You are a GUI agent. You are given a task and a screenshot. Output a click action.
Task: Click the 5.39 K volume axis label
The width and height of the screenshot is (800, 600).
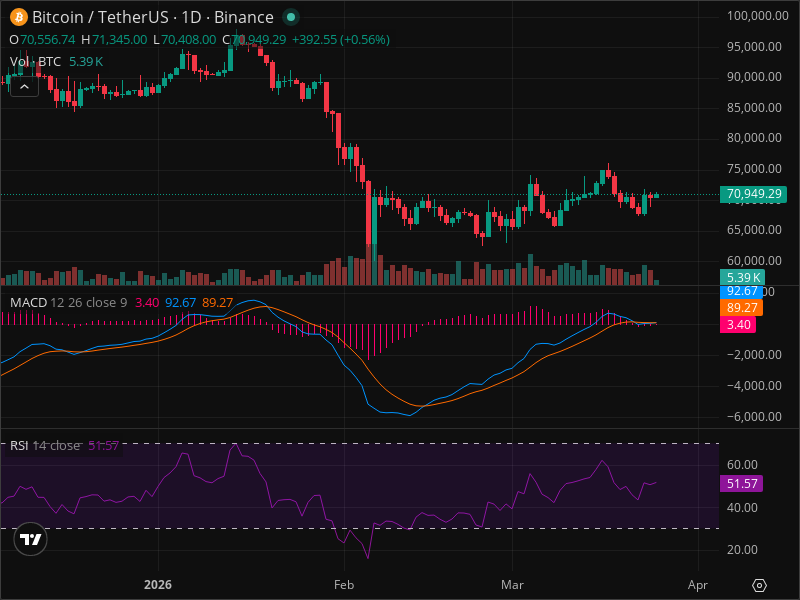click(x=742, y=277)
